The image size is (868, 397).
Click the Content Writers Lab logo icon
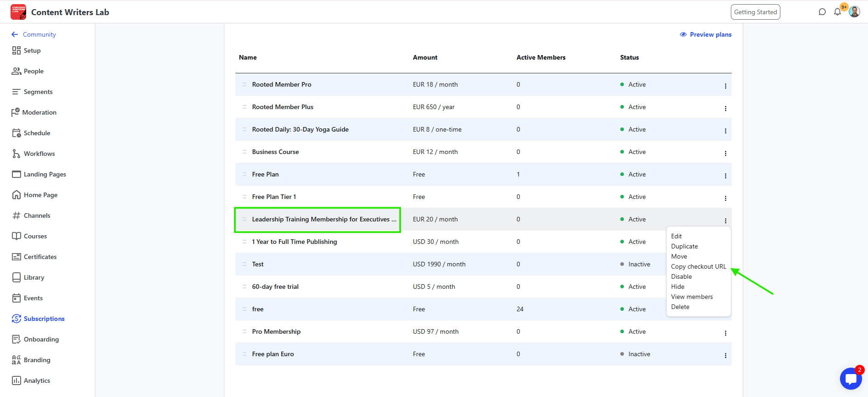pyautogui.click(x=18, y=12)
